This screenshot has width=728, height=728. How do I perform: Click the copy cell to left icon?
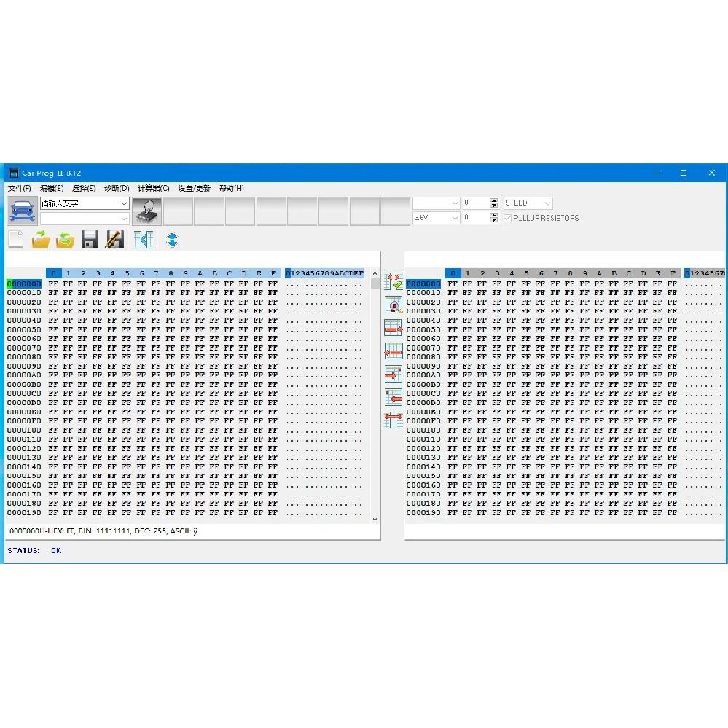click(x=394, y=397)
